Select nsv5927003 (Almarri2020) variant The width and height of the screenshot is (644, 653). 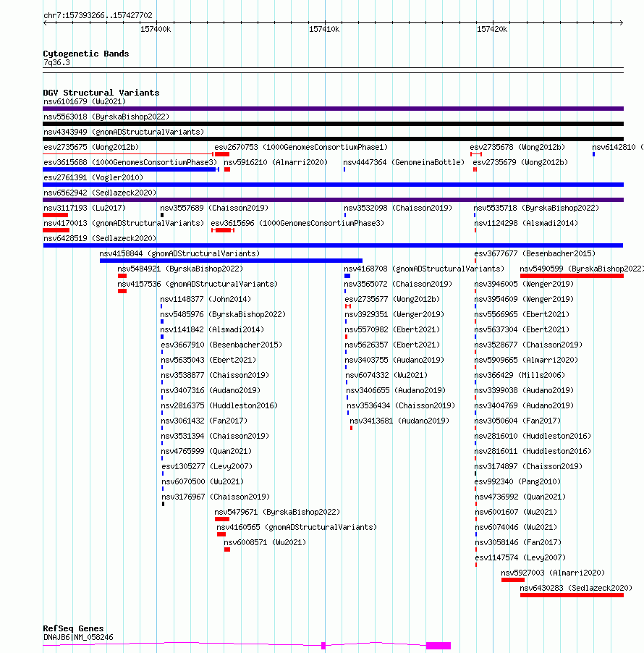pos(553,573)
